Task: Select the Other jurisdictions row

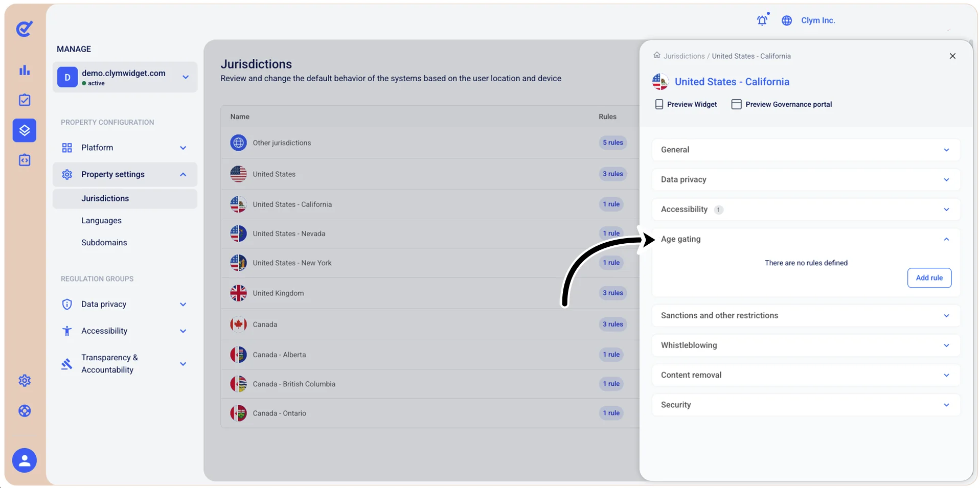Action: coord(430,143)
